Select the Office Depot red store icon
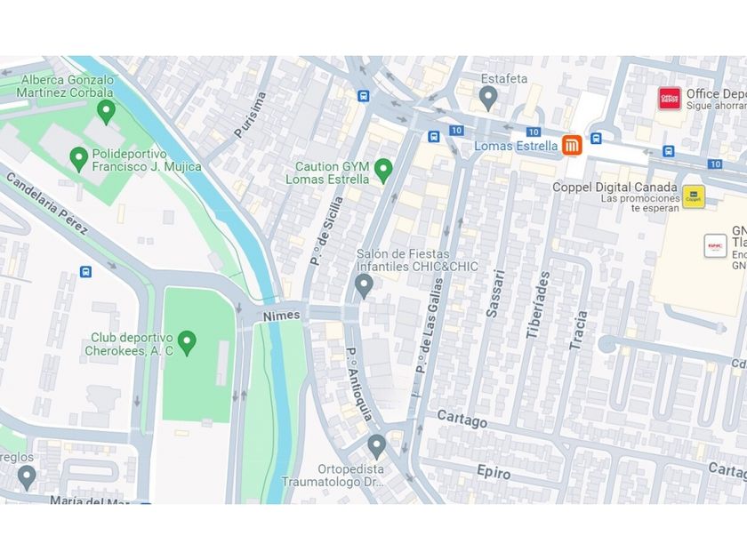Image resolution: width=747 pixels, height=560 pixels. pyautogui.click(x=670, y=99)
